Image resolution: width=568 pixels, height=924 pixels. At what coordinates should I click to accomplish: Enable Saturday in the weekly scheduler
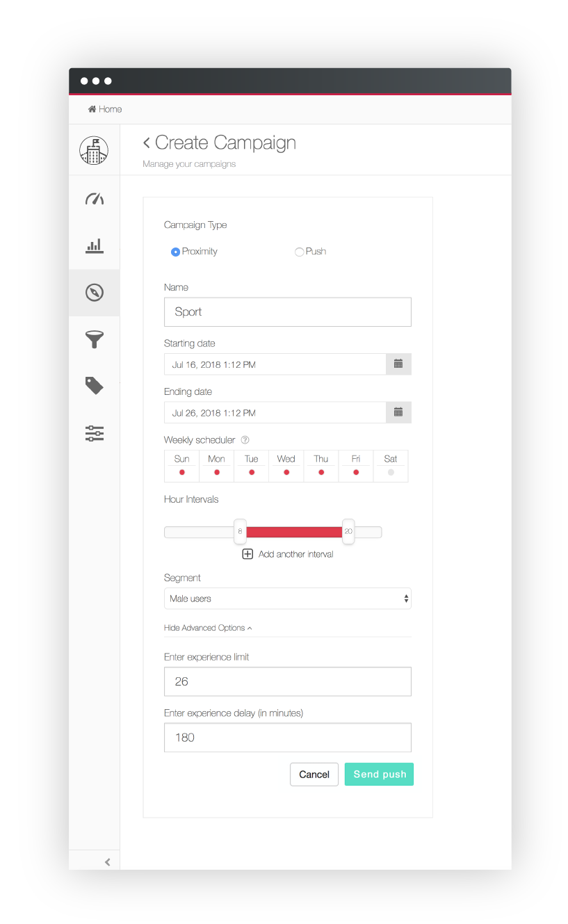click(390, 471)
